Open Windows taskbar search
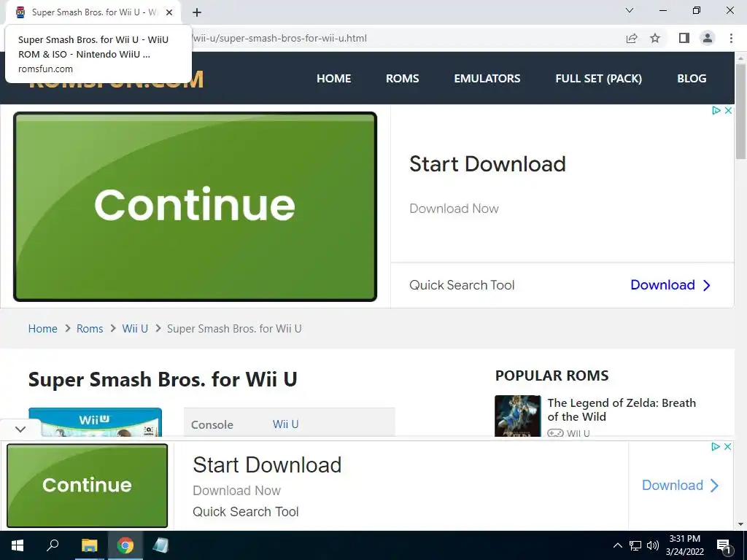The width and height of the screenshot is (747, 560). point(53,545)
